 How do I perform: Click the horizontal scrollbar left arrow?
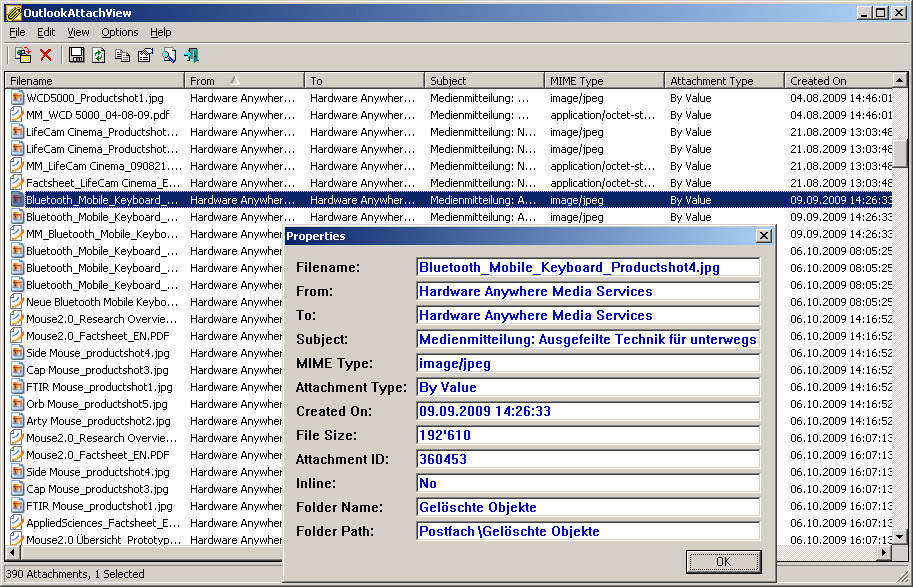click(x=12, y=551)
